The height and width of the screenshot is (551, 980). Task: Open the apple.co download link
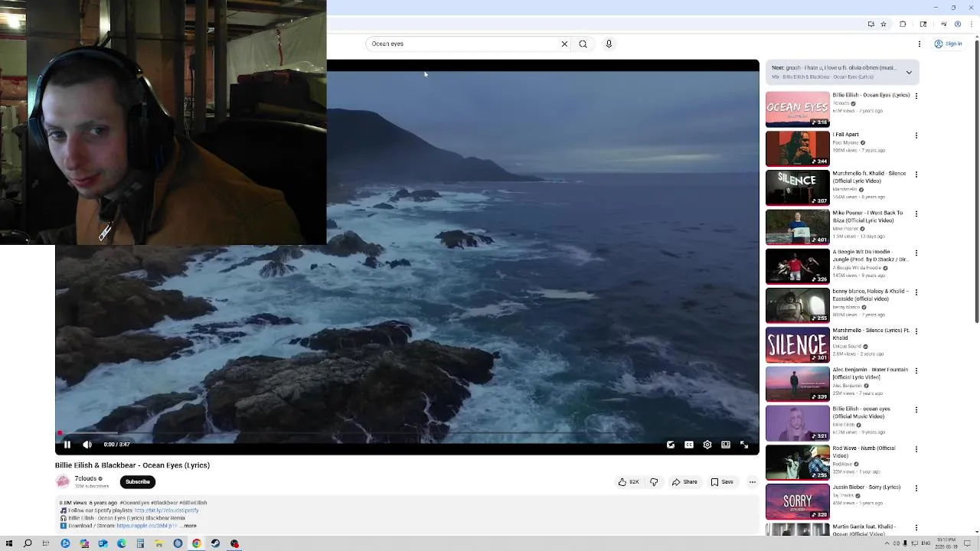[x=147, y=526]
